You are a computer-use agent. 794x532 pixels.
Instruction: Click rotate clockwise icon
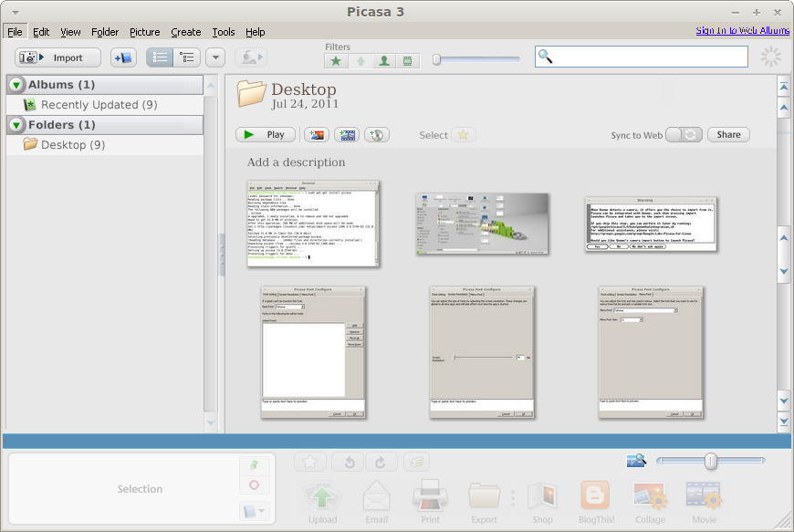point(381,462)
